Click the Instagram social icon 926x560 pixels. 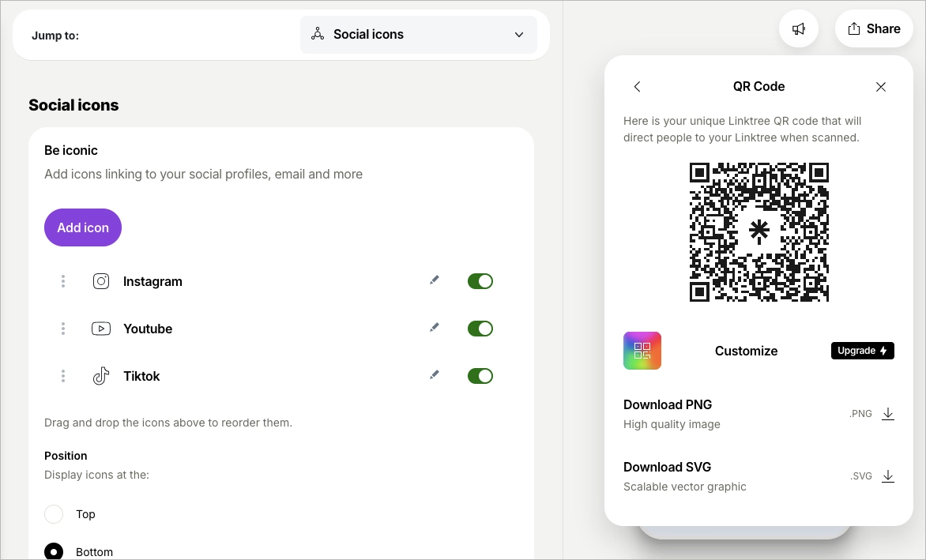pos(101,280)
